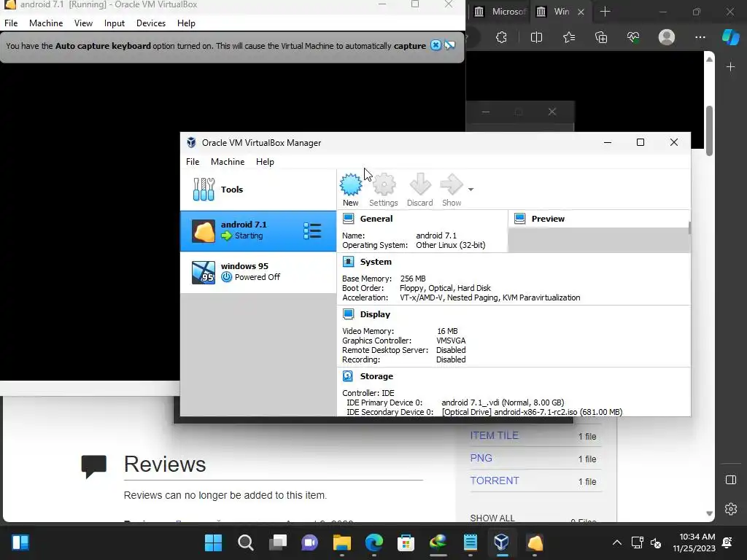The height and width of the screenshot is (560, 747).
Task: Open the Windows Start menu
Action: tap(213, 542)
